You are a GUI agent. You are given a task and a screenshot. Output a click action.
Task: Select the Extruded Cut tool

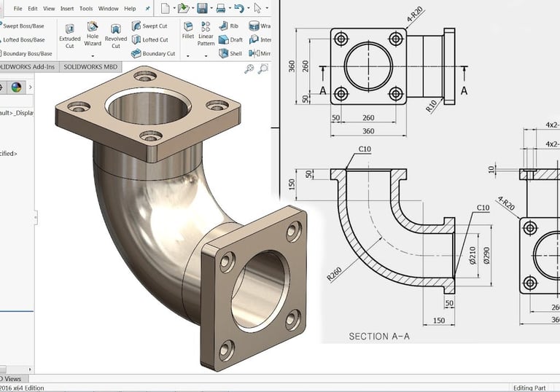[70, 36]
